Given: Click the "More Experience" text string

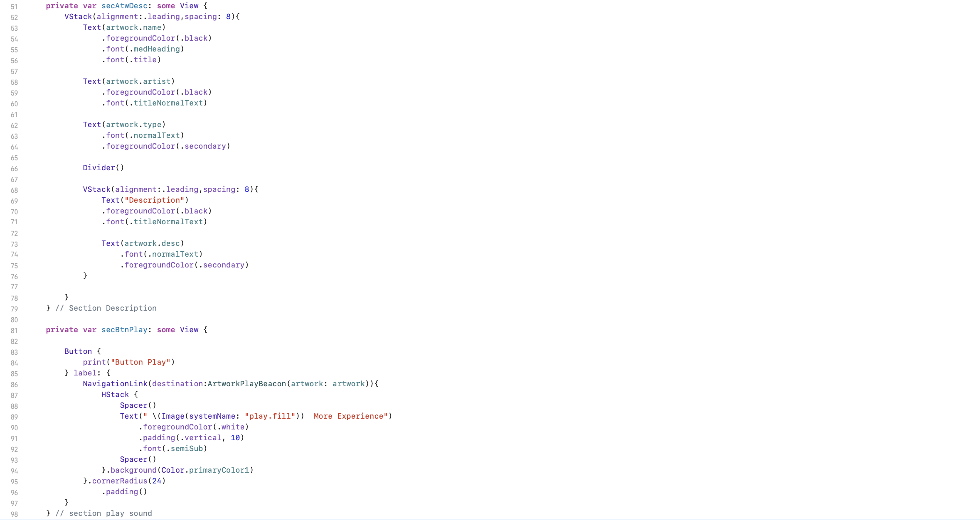Looking at the screenshot, I should point(350,416).
